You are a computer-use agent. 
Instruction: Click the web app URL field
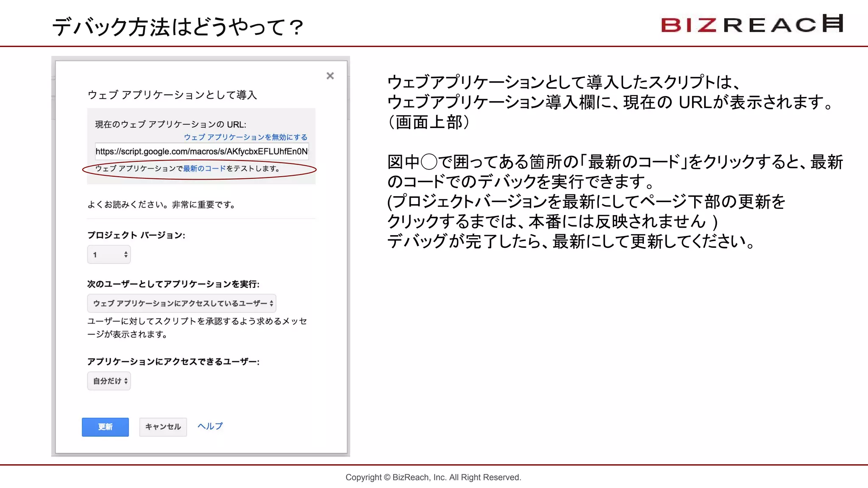(202, 151)
